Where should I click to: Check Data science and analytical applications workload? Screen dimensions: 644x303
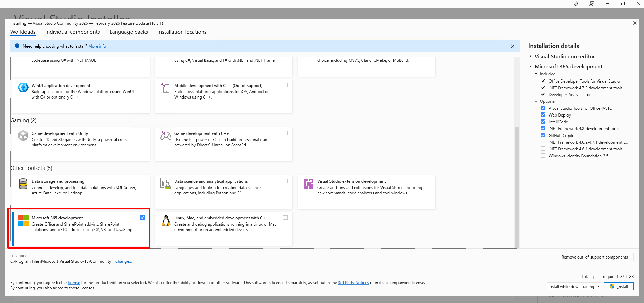(x=285, y=181)
